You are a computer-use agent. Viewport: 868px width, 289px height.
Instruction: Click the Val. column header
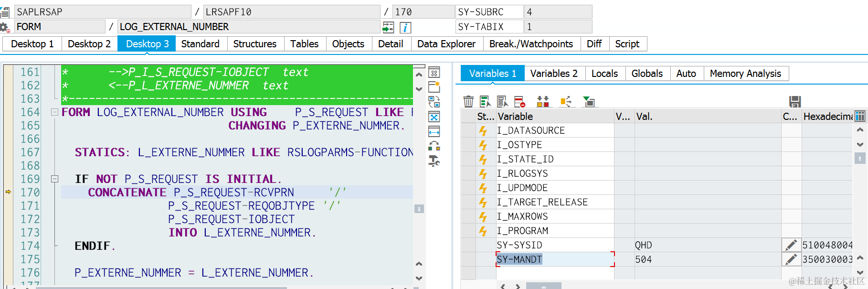[x=707, y=117]
